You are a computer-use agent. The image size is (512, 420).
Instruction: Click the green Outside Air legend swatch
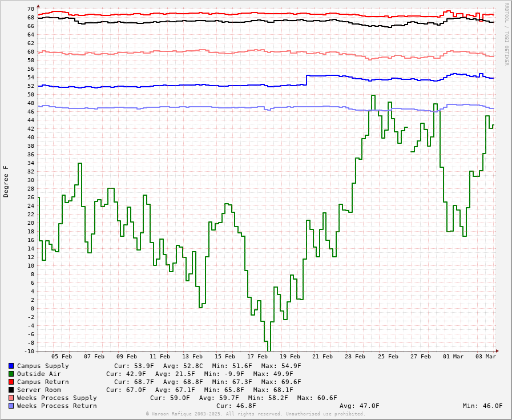11,374
